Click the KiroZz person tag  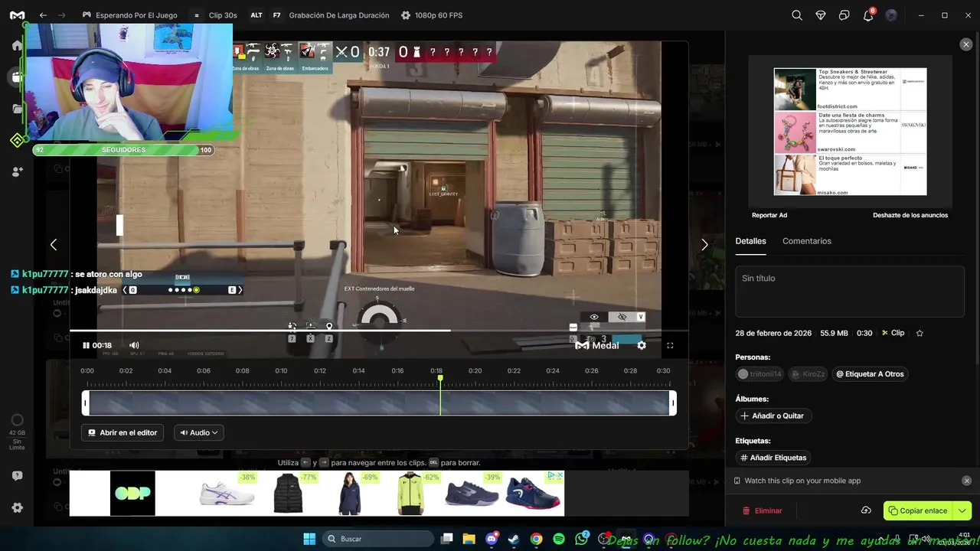tap(808, 374)
